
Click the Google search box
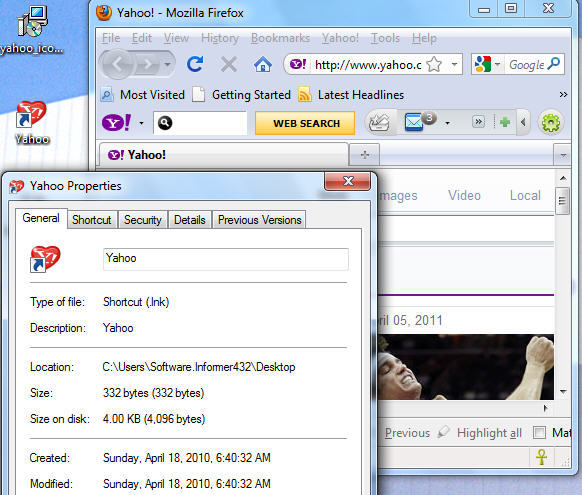(526, 65)
